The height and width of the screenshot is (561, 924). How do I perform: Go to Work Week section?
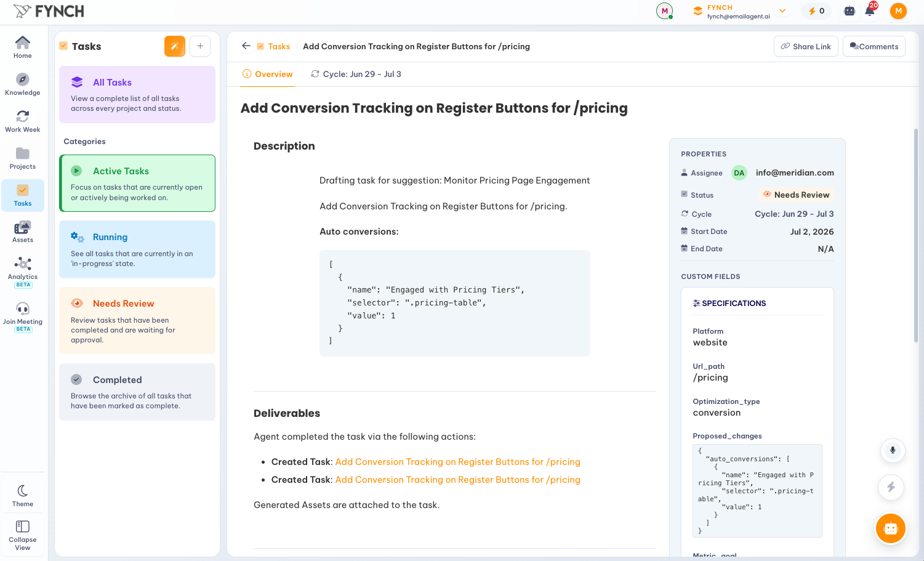click(23, 121)
